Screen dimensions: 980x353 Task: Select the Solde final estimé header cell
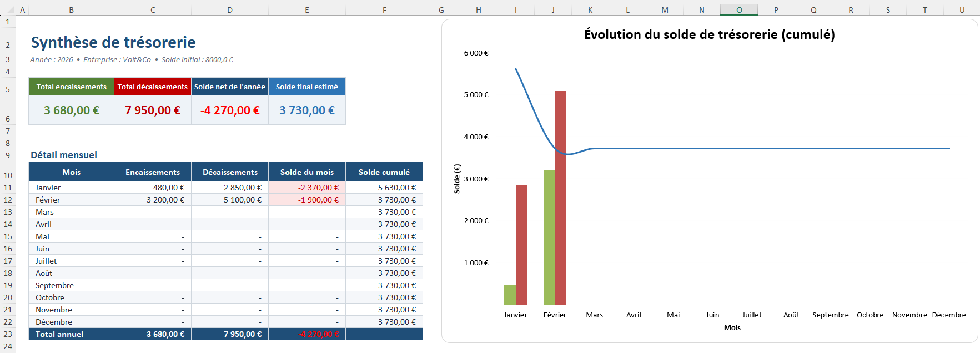[307, 87]
